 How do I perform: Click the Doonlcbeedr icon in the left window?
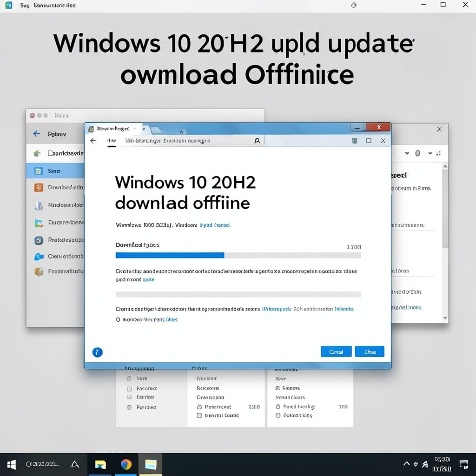(x=37, y=153)
